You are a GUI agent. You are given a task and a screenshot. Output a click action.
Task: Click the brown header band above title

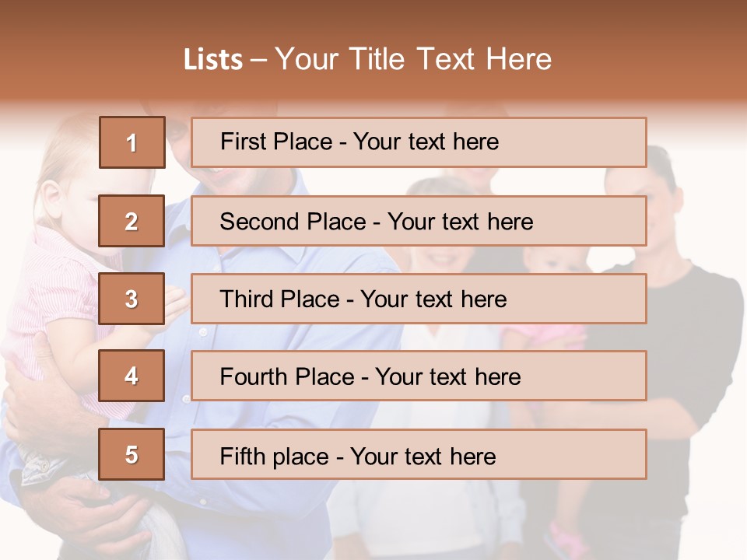(x=373, y=16)
